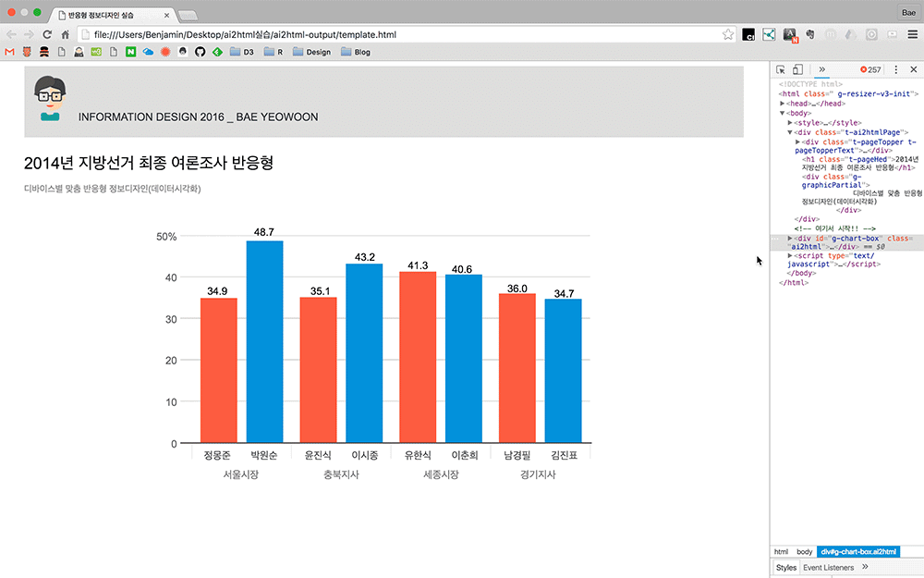
Task: Click the red 34.9 정몽준 bar
Action: point(219,371)
